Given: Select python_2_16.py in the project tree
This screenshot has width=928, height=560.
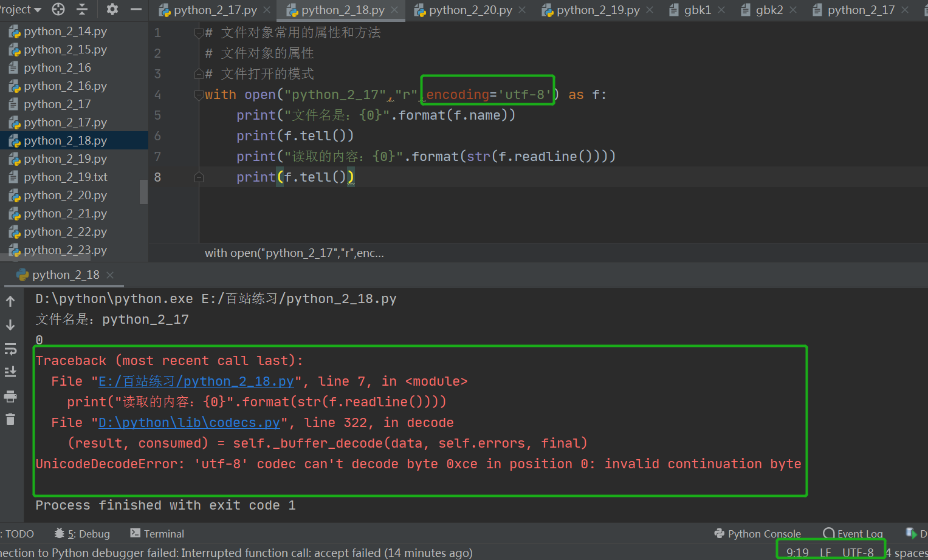Looking at the screenshot, I should point(65,86).
